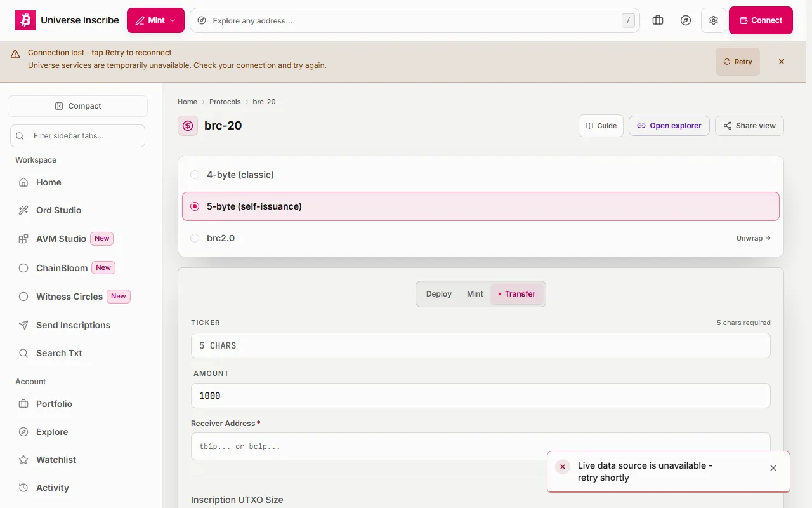Close the live data unavailable toast
This screenshot has width=812, height=508.
[773, 468]
